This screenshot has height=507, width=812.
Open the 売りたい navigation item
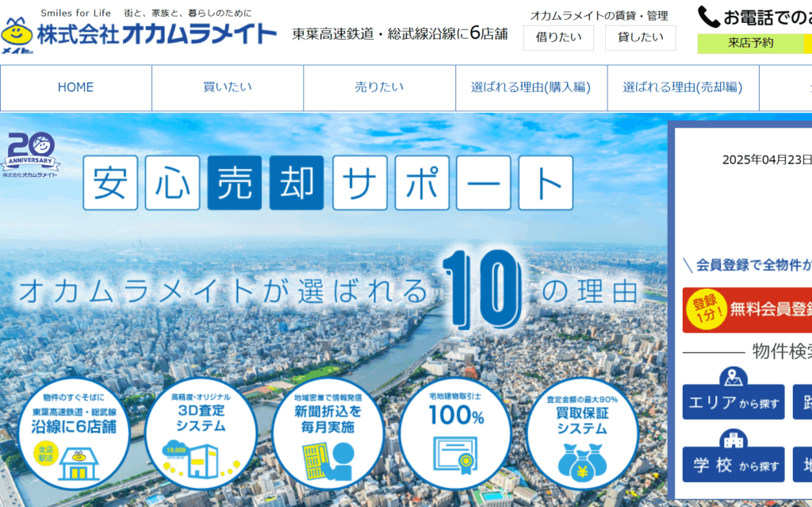[x=379, y=87]
